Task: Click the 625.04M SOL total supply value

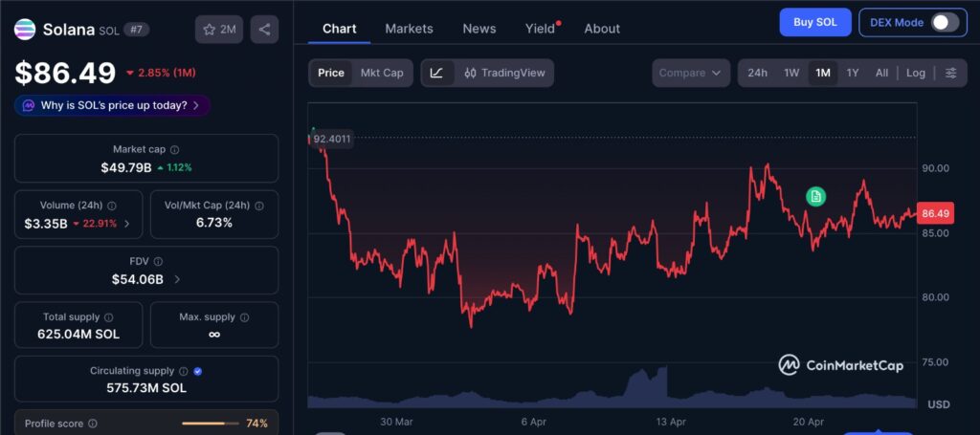Action: pyautogui.click(x=78, y=335)
